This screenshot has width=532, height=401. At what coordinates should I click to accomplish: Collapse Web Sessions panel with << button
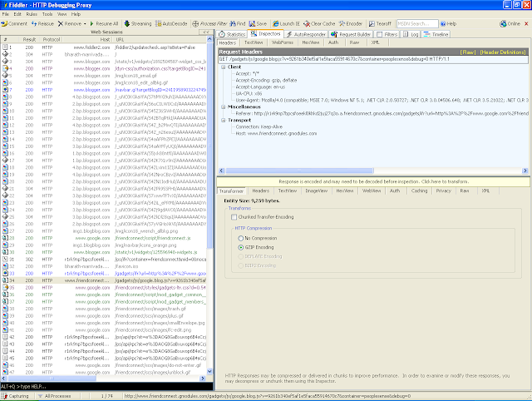tap(206, 32)
